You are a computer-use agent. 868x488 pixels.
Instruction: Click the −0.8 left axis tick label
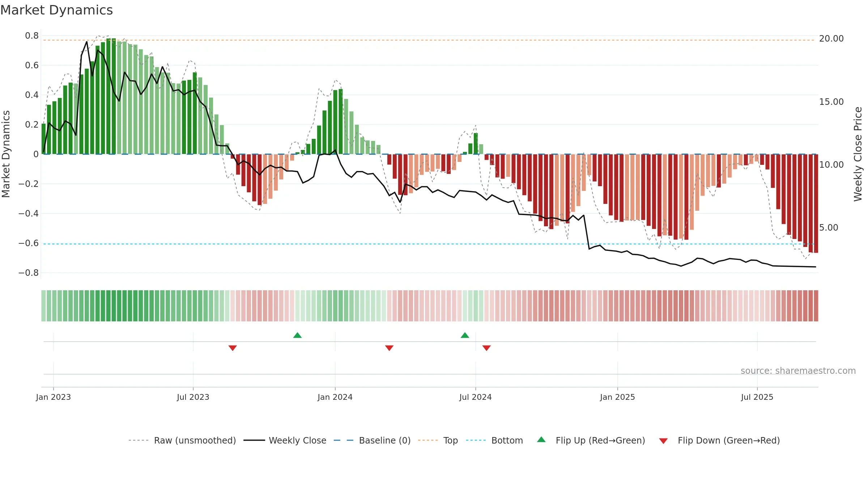(x=29, y=273)
